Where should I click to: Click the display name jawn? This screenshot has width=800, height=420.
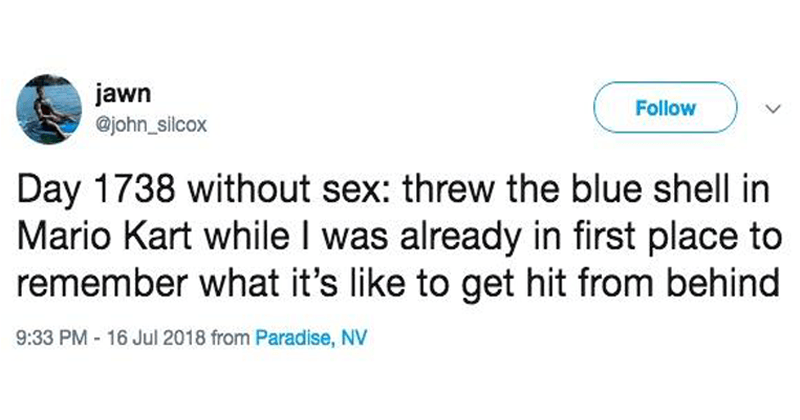[x=123, y=94]
